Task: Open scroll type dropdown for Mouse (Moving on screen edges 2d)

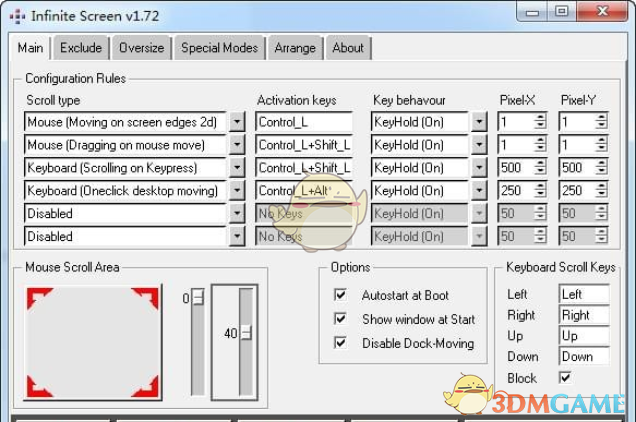Action: pyautogui.click(x=237, y=122)
